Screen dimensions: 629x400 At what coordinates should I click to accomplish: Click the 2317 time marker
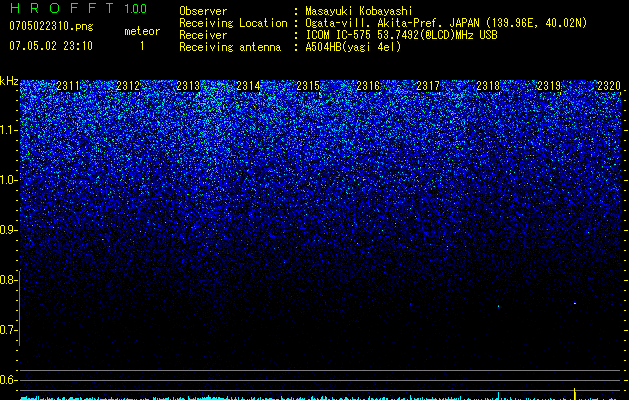click(x=428, y=86)
